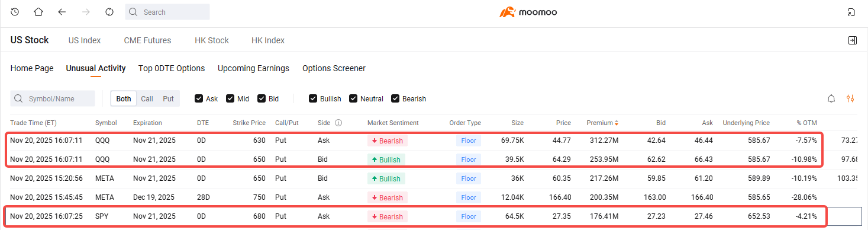This screenshot has height=230, width=868.
Task: Open the filter settings sliders icon
Action: click(850, 98)
